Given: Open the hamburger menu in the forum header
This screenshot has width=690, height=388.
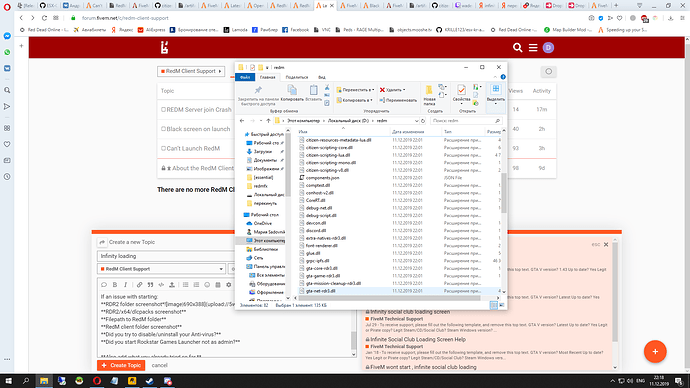Looking at the screenshot, I should click(x=533, y=48).
